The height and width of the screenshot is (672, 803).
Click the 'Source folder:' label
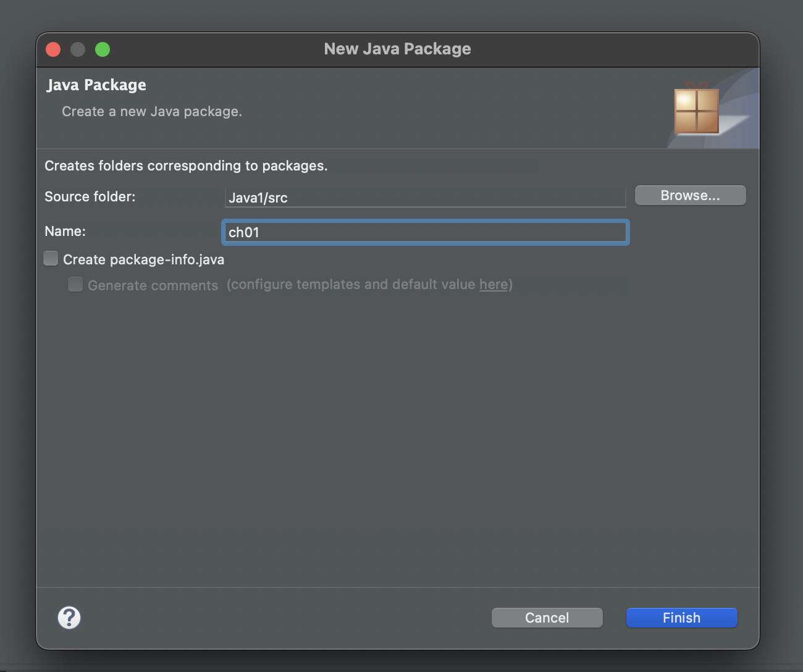click(90, 196)
